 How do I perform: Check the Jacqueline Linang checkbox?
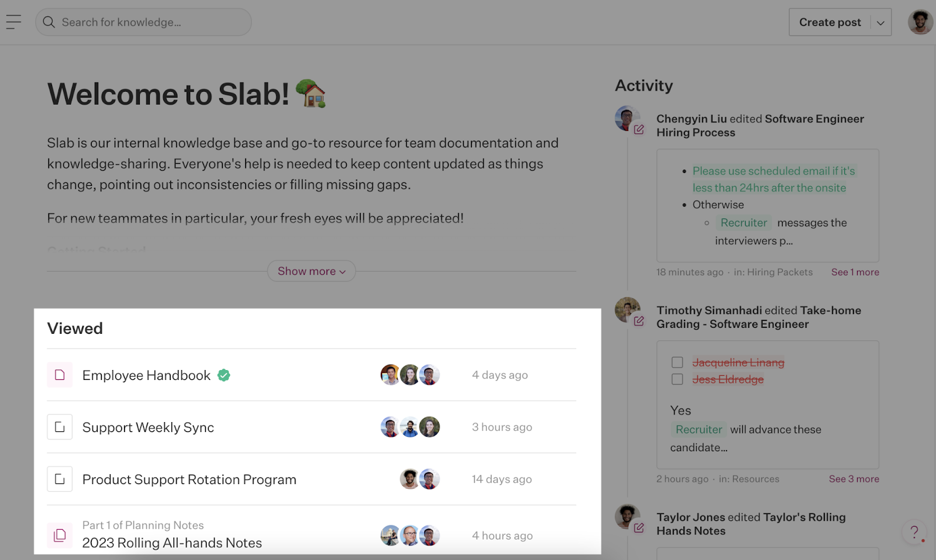[677, 362]
